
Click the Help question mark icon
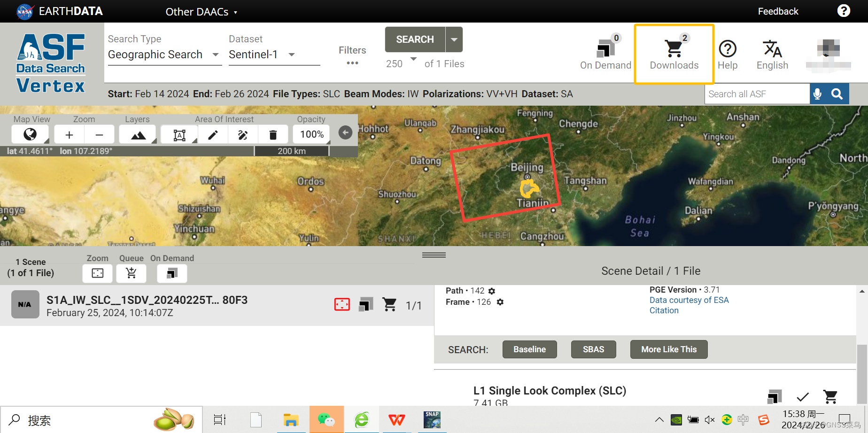(728, 48)
